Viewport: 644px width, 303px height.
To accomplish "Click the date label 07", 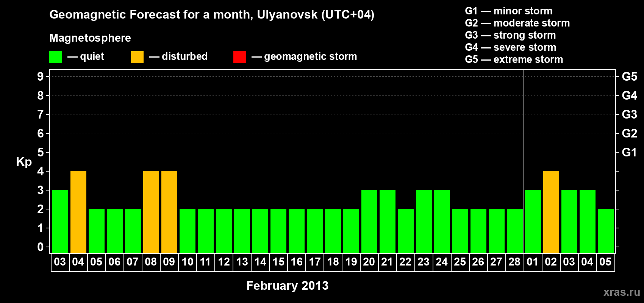I will (133, 262).
